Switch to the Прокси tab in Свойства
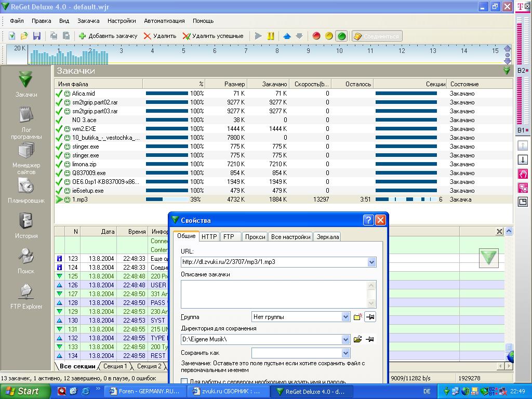Viewport: 532px width, 399px height. click(255, 236)
